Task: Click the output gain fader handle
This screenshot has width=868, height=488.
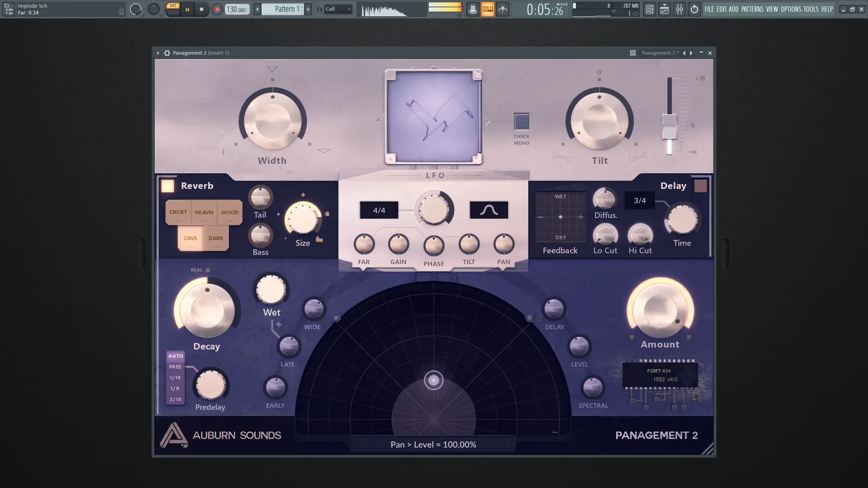Action: tap(670, 127)
